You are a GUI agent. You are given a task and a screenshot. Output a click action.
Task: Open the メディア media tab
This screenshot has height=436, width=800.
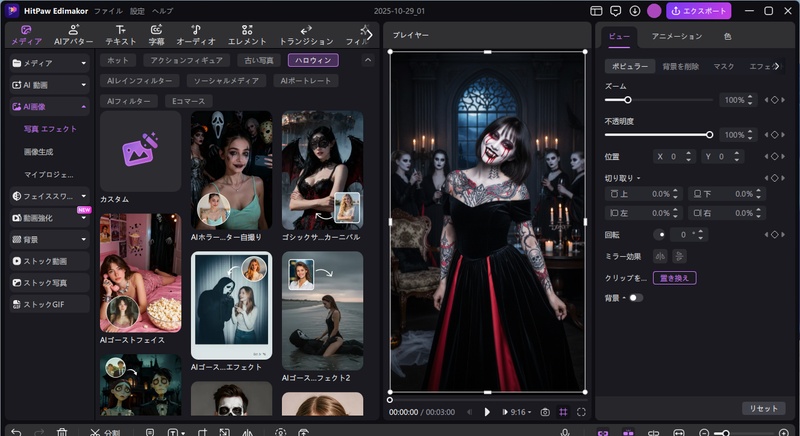click(x=26, y=35)
